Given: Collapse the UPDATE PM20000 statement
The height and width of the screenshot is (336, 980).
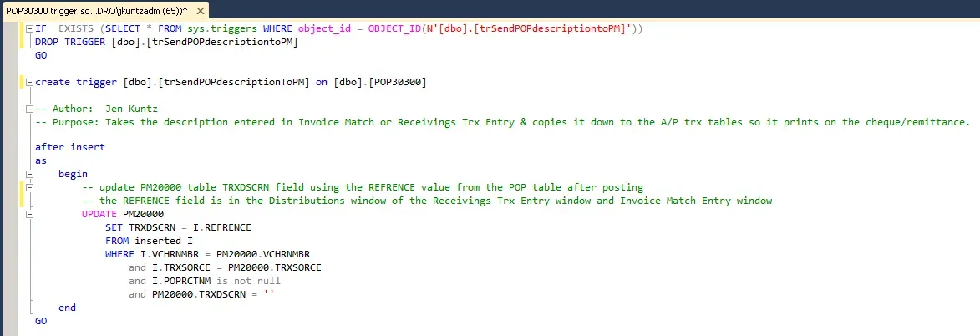Looking at the screenshot, I should tap(29, 214).
